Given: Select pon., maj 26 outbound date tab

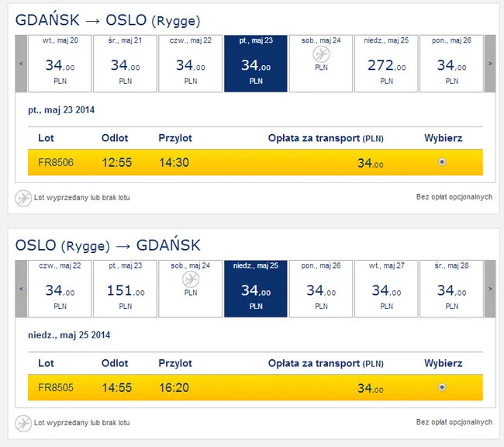Looking at the screenshot, I should [451, 64].
